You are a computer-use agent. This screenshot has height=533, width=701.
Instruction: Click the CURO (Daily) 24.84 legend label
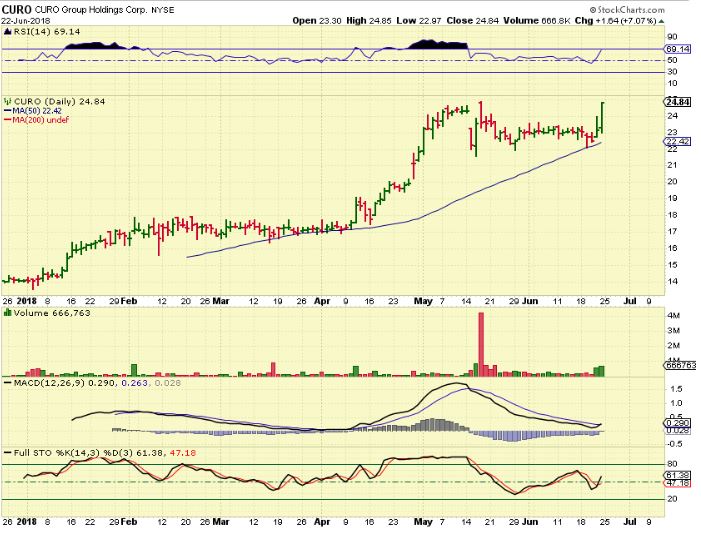pyautogui.click(x=59, y=102)
